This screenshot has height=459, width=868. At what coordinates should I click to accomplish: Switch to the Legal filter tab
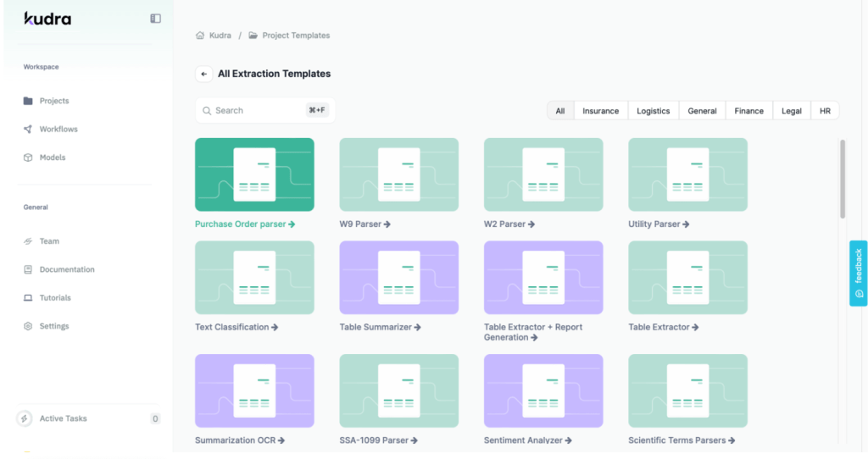tap(792, 111)
